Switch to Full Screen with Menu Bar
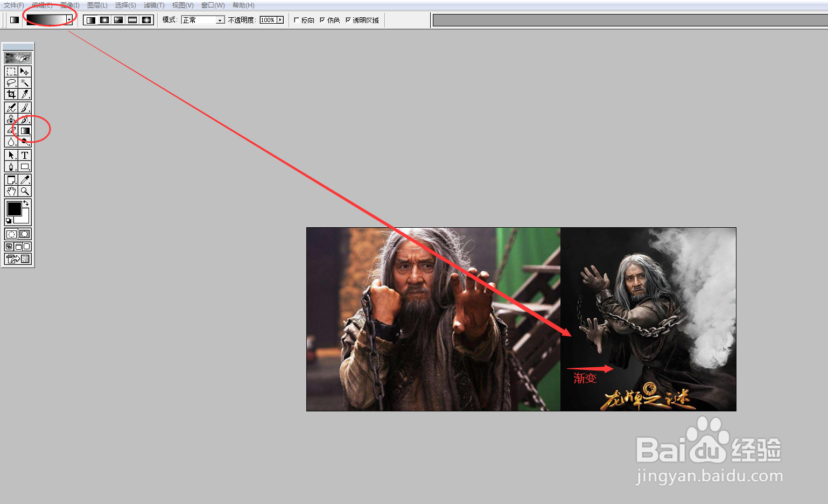Image resolution: width=828 pixels, height=504 pixels. coord(18,247)
